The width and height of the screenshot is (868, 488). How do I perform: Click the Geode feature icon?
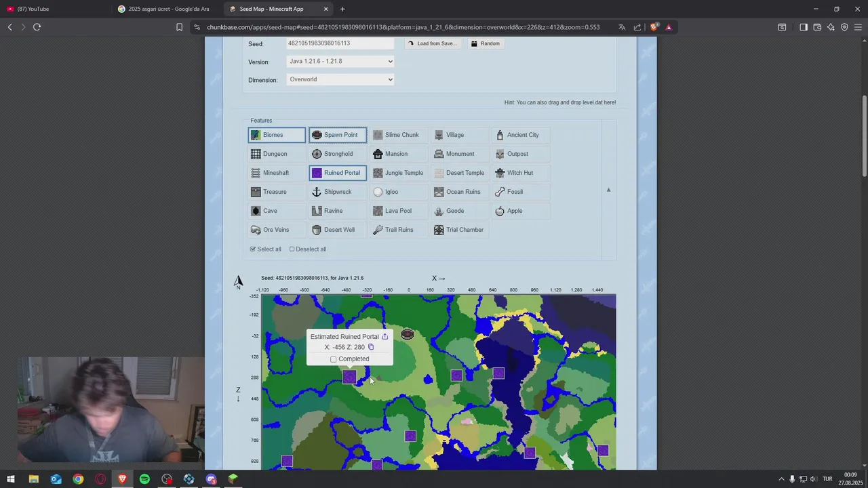point(439,211)
